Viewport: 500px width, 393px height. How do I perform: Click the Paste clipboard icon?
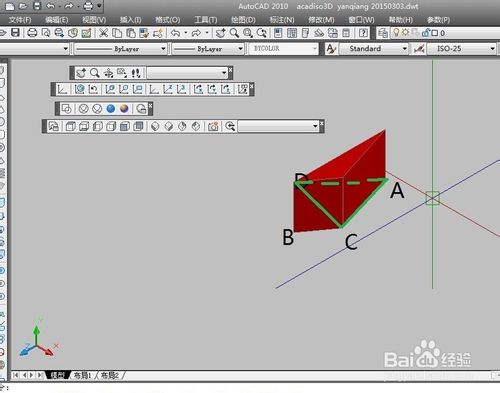coord(131,33)
